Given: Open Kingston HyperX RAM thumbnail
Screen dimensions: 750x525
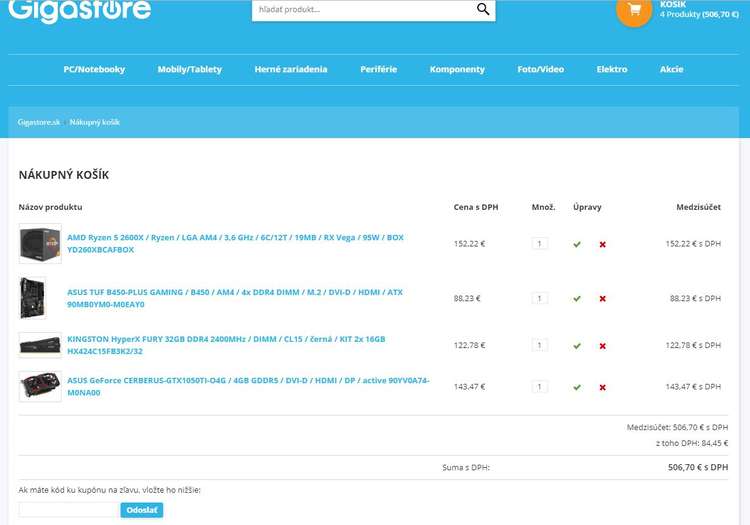Looking at the screenshot, I should tap(40, 345).
